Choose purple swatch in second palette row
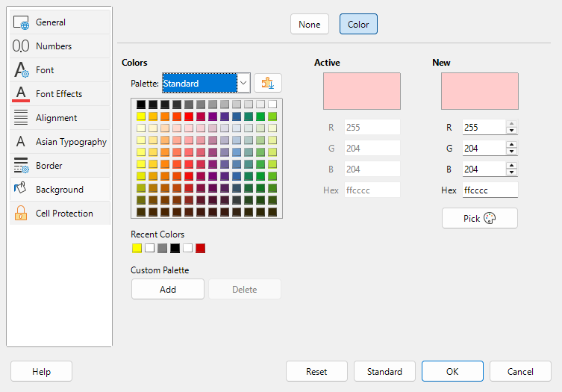The height and width of the screenshot is (392, 562). point(213,116)
